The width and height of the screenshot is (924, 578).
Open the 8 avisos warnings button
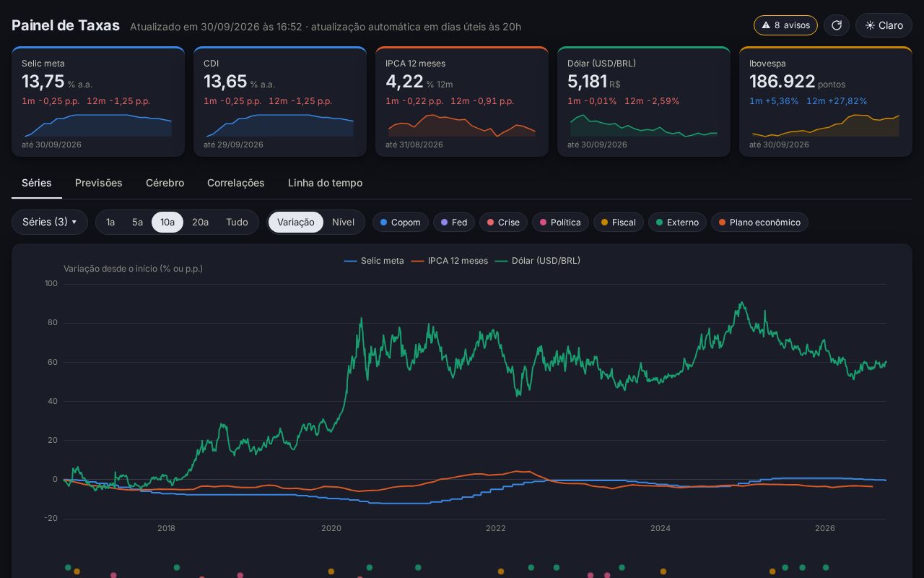click(x=785, y=25)
